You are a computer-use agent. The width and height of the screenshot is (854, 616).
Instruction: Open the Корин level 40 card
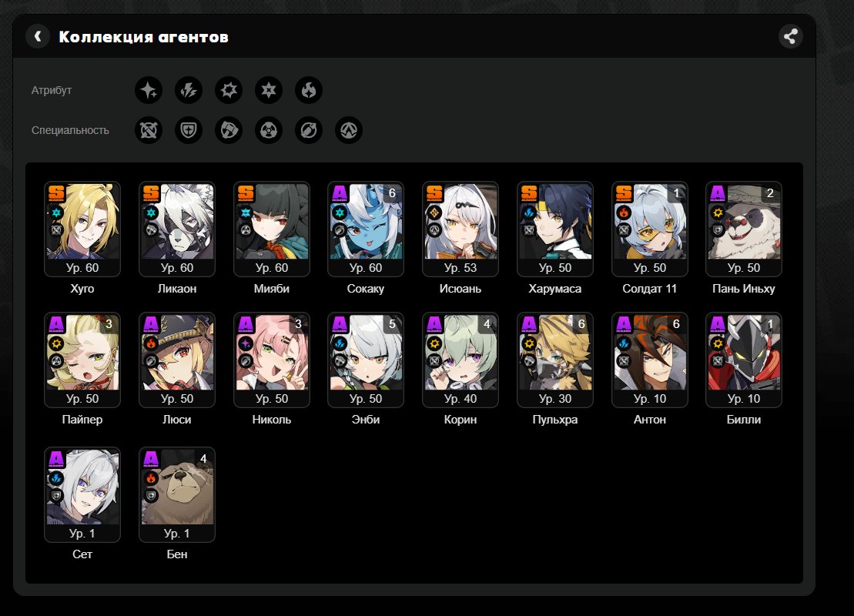(460, 360)
